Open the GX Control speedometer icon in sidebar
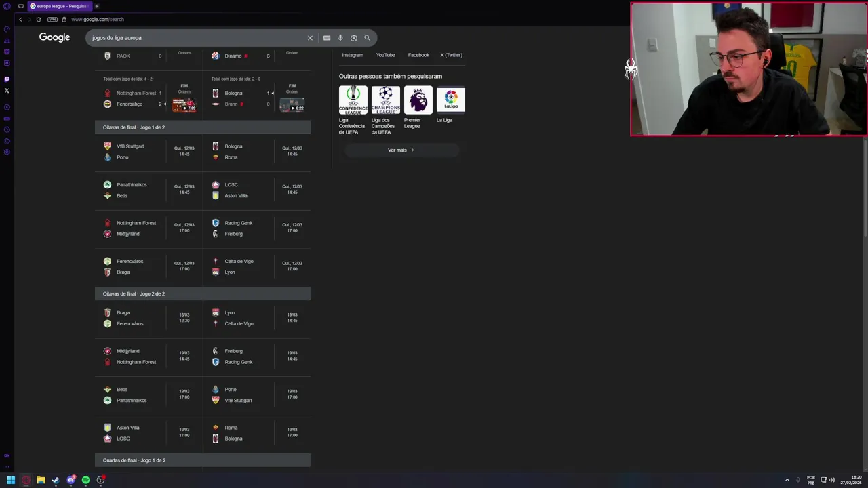This screenshot has width=868, height=488. [7, 29]
